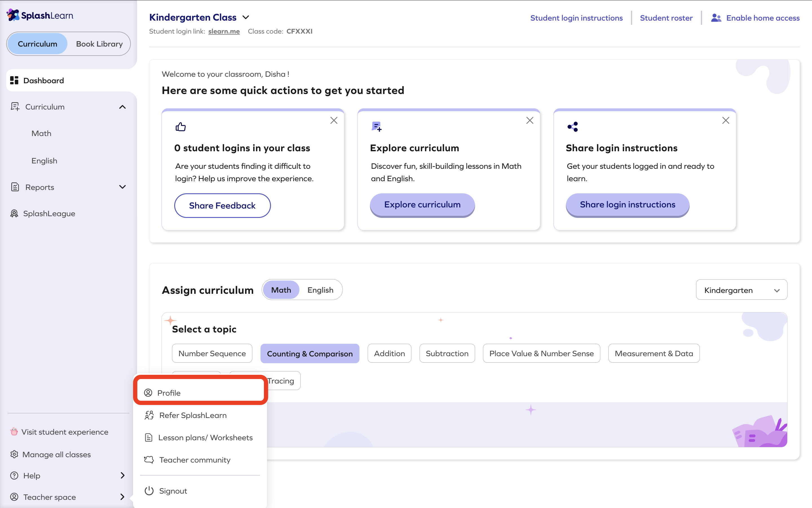The width and height of the screenshot is (812, 508).
Task: Open the Kindergarten grade dropdown
Action: [x=742, y=290]
